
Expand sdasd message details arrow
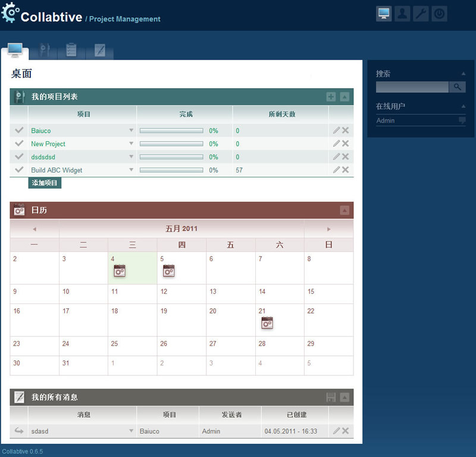pos(131,431)
